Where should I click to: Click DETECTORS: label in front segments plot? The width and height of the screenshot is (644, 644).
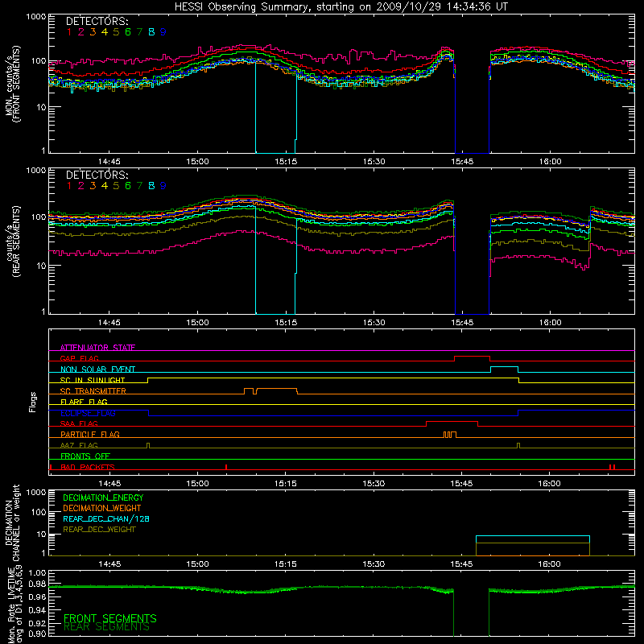click(97, 21)
